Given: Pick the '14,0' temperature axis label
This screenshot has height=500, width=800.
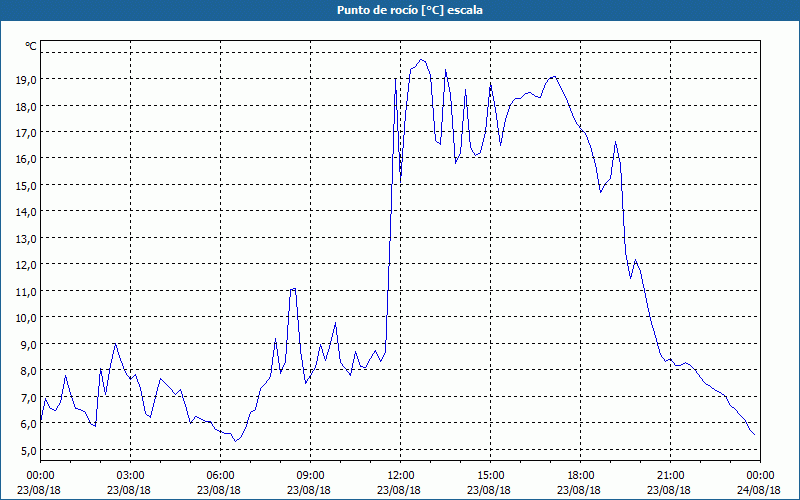Looking at the screenshot, I should (27, 212).
